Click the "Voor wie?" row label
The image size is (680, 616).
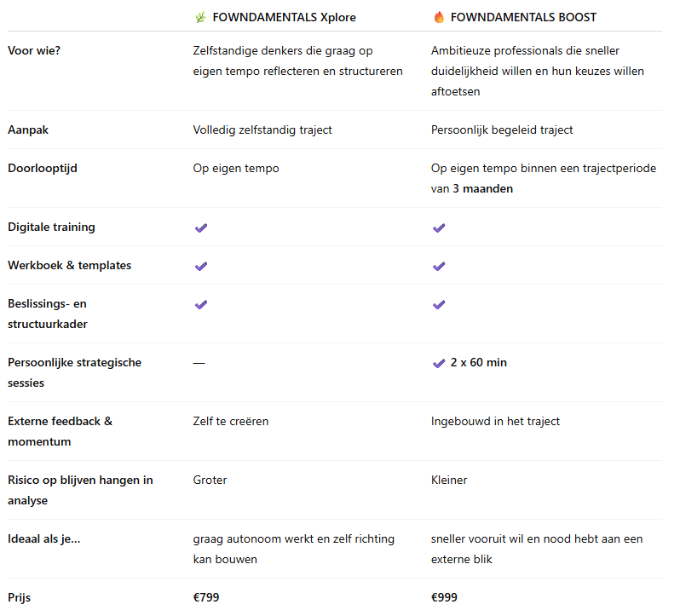(x=34, y=50)
